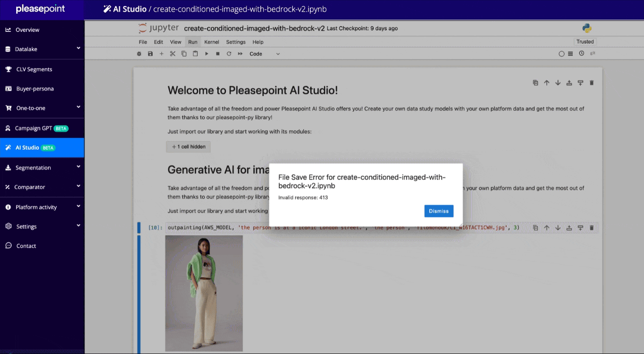Click the stop kernel square icon
The height and width of the screenshot is (354, 644).
(217, 54)
